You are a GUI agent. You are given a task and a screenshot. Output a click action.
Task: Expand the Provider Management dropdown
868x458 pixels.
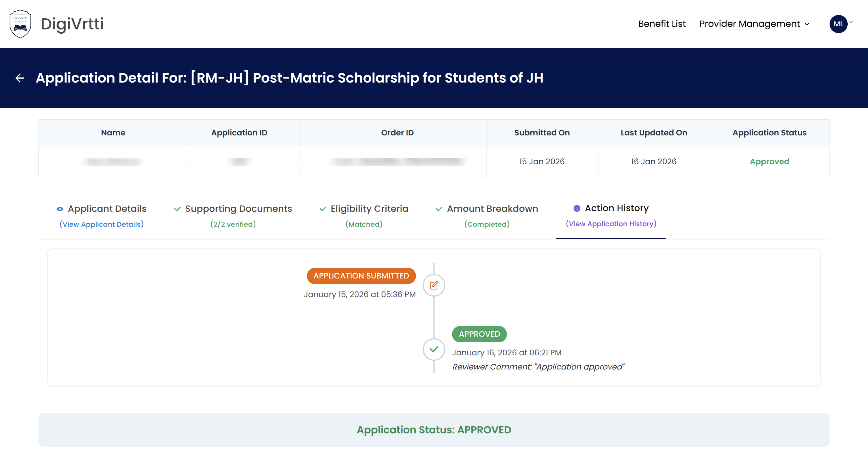pos(754,24)
